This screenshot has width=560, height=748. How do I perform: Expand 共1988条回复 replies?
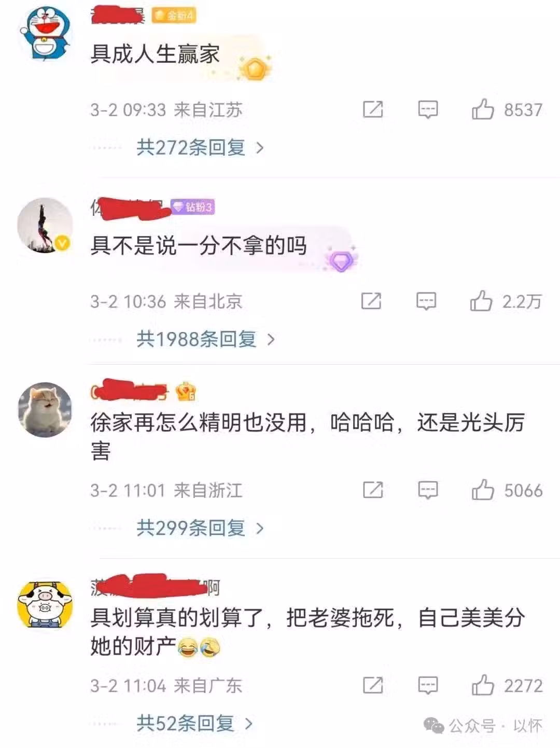pos(205,339)
